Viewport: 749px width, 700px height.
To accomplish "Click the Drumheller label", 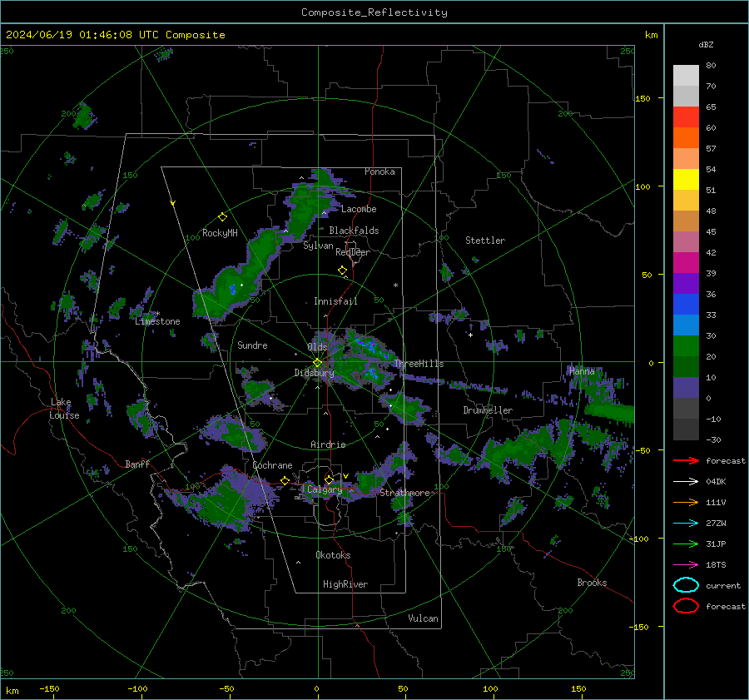I will point(488,410).
